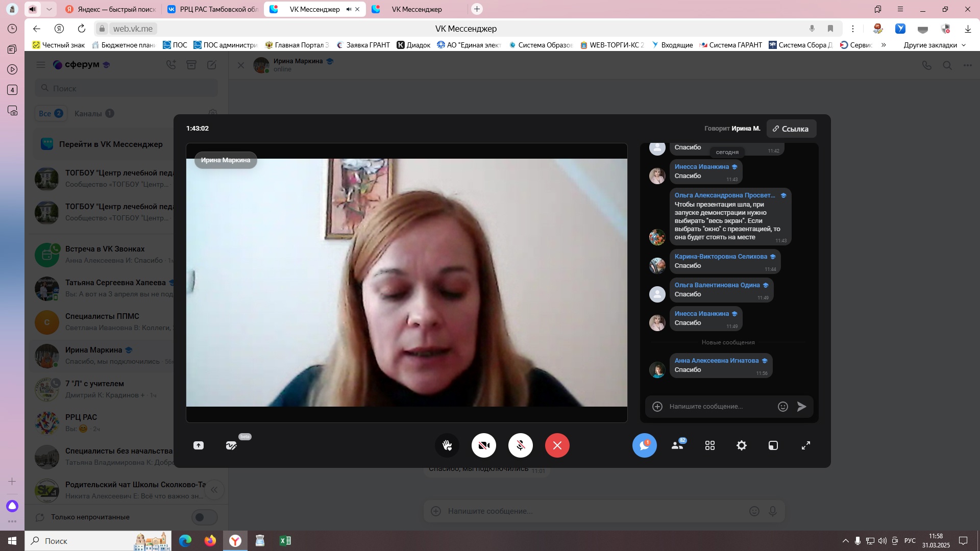Click the sidebar search field
The height and width of the screenshot is (551, 980).
pyautogui.click(x=127, y=88)
